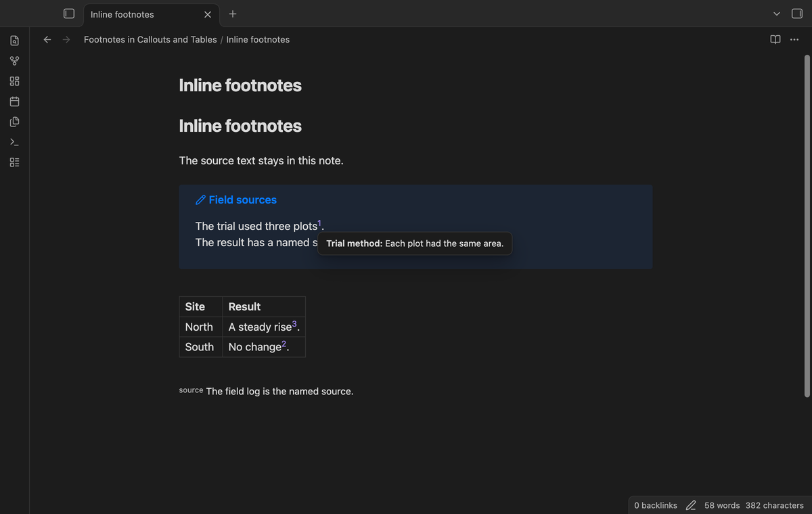Open canvas ribbon icon
Screen dimensions: 812x514
(x=14, y=81)
